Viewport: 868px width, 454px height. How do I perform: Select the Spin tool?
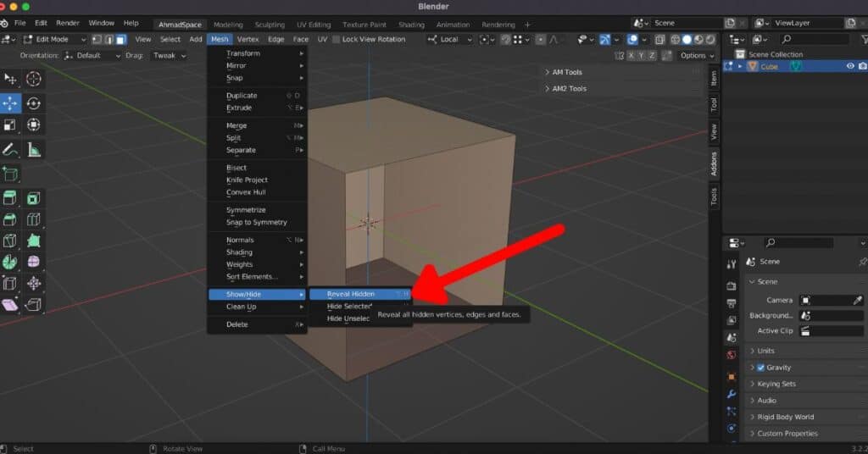click(x=10, y=262)
